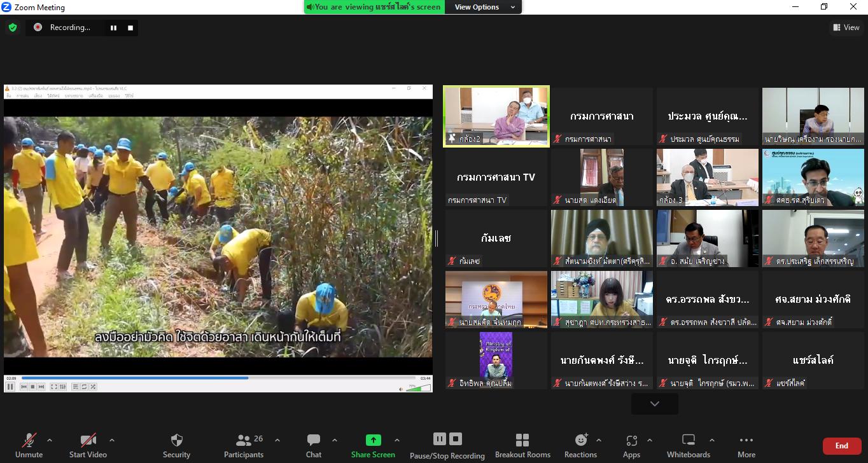
Task: Jump to previous track in VLC
Action: tap(24, 387)
